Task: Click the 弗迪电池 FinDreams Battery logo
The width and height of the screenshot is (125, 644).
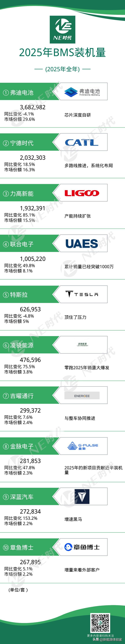Action: coord(82,92)
